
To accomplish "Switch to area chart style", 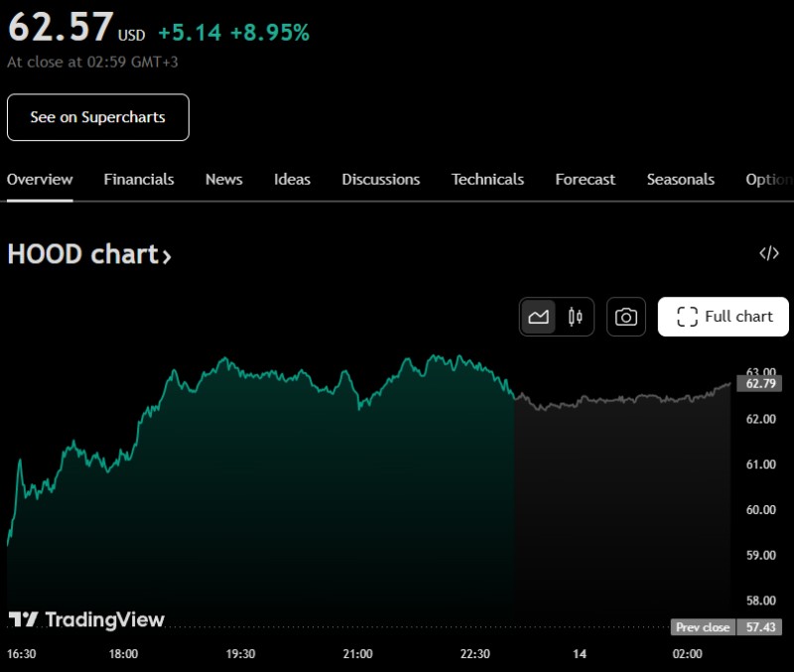I will (x=539, y=317).
